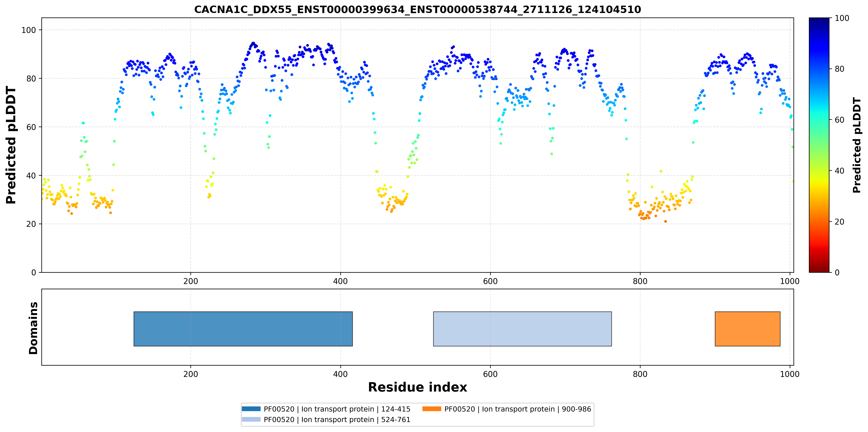Click the legend label 'Ion transport protein | 900-986'
The image size is (868, 432).
[536, 409]
